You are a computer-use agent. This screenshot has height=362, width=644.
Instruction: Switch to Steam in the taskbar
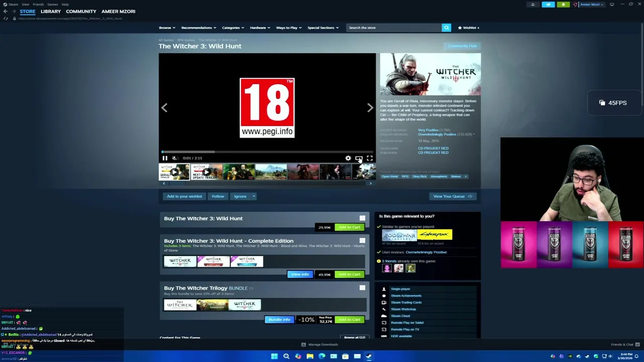click(369, 356)
